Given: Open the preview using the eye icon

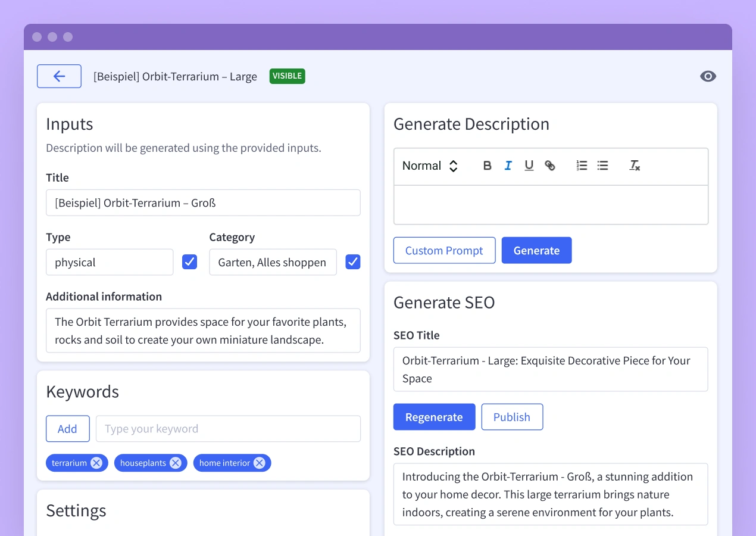Looking at the screenshot, I should 708,76.
